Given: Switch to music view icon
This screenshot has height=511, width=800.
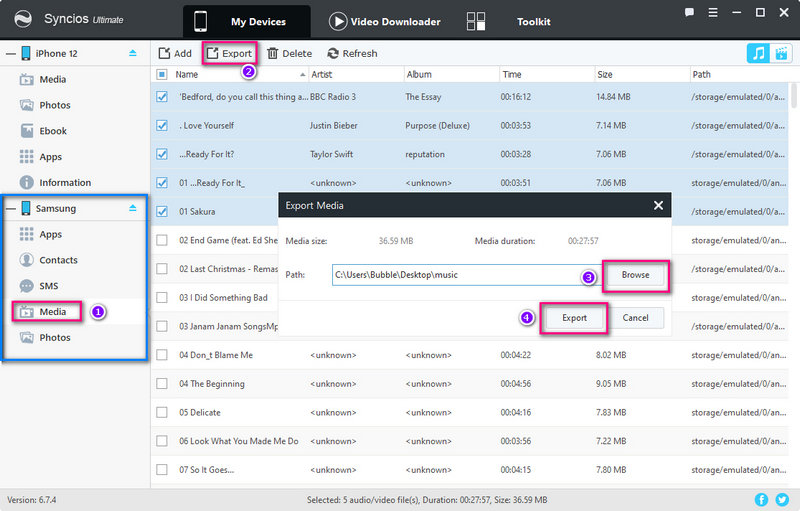Looking at the screenshot, I should [758, 53].
